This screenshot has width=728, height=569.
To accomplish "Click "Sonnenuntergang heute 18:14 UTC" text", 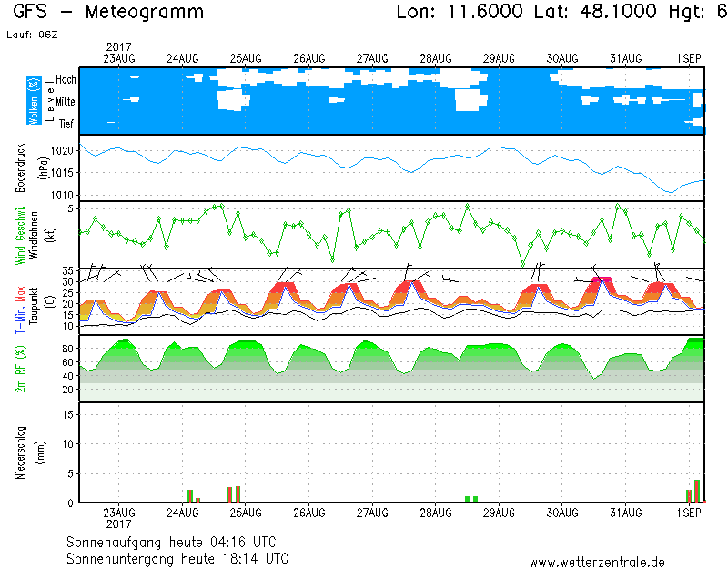I will click(177, 558).
